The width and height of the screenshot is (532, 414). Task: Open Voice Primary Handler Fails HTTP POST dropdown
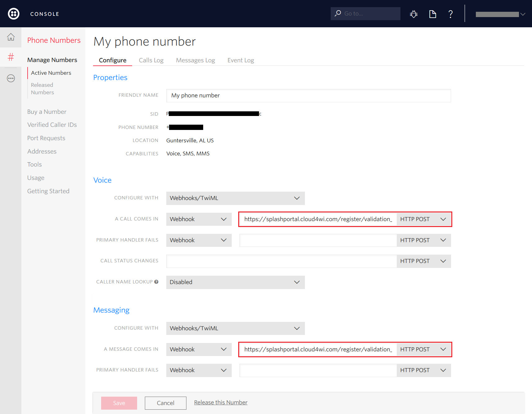423,240
